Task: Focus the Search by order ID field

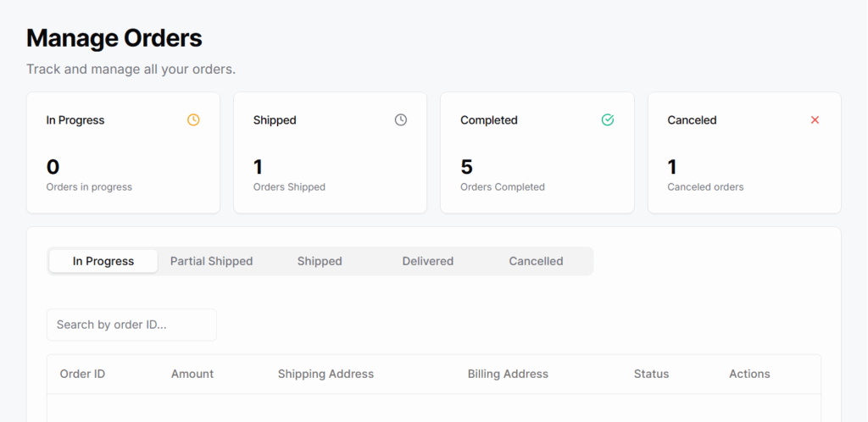Action: tap(131, 325)
